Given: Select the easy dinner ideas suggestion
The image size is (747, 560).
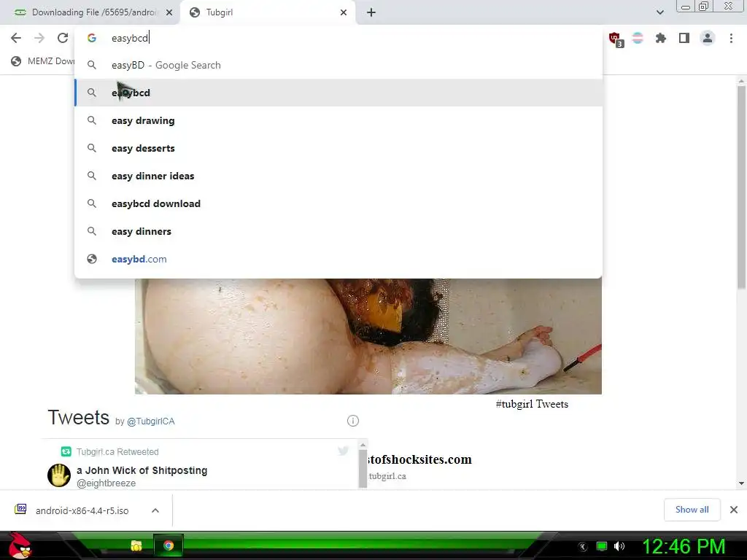Looking at the screenshot, I should [x=338, y=176].
